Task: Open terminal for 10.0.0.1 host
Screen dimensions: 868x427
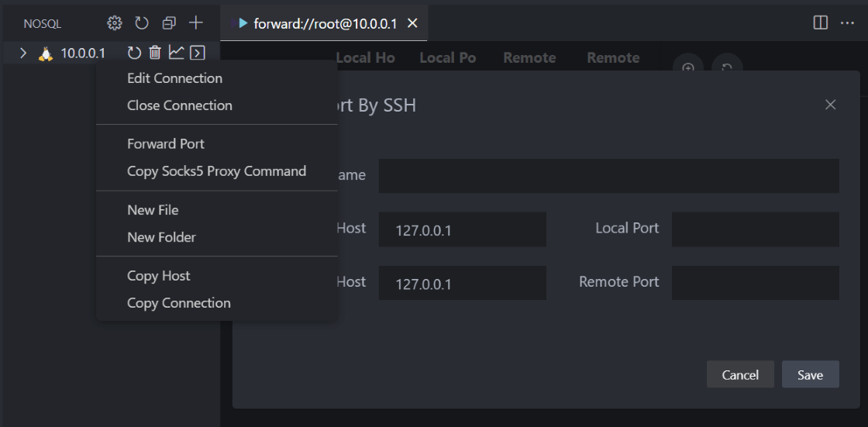Action: [198, 53]
